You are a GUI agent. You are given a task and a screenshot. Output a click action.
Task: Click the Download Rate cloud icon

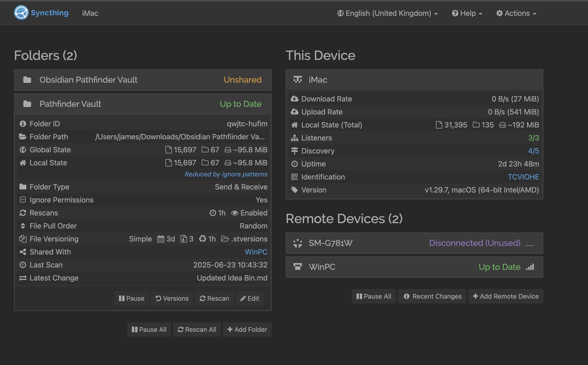294,99
